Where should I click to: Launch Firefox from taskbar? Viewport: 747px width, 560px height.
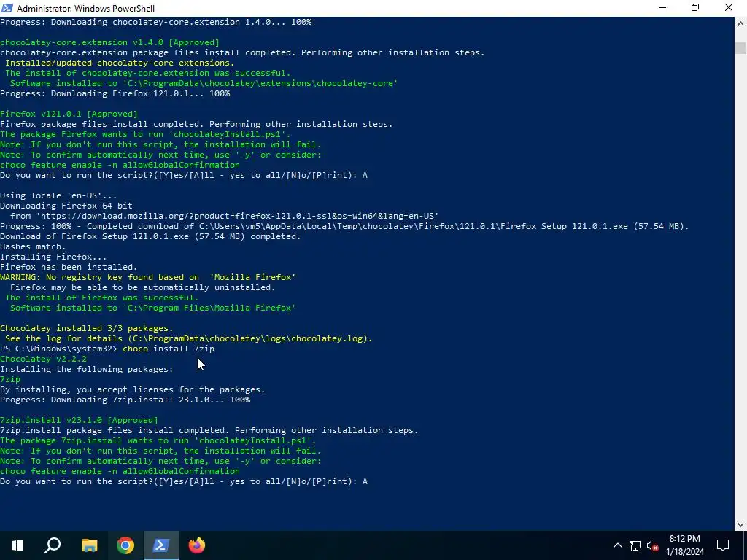point(197,545)
